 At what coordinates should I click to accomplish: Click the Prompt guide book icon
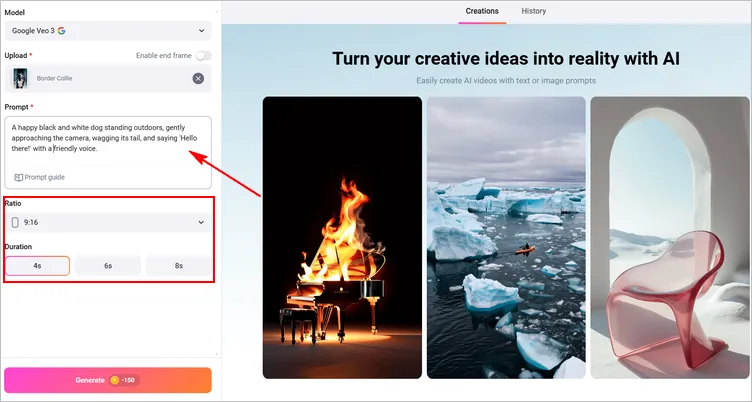(x=18, y=177)
